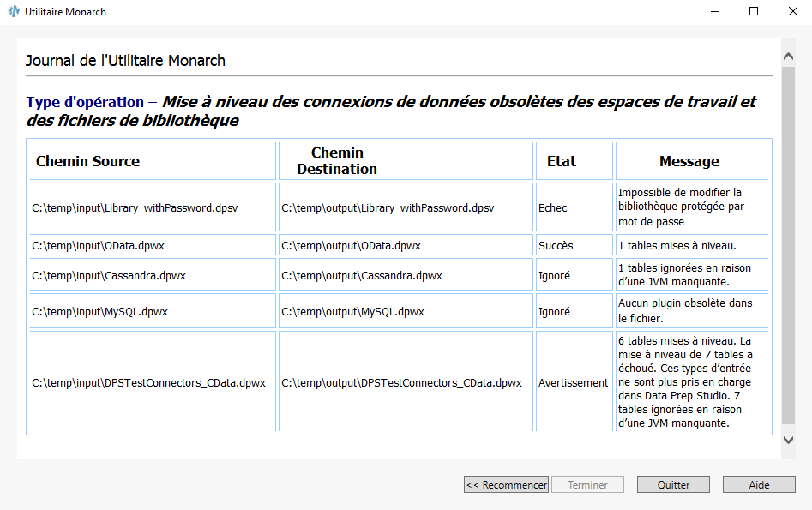
Task: Minimize the Utilitaire Monarch window
Action: pyautogui.click(x=713, y=12)
